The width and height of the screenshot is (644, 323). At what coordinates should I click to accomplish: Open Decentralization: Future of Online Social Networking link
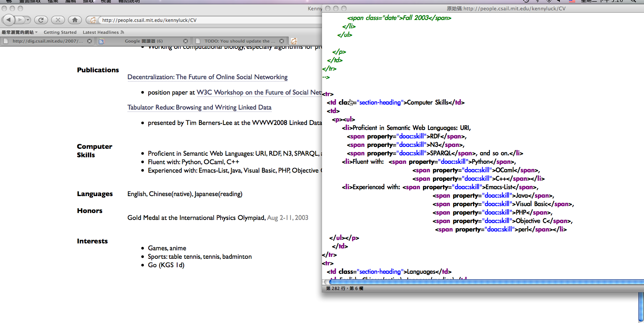pyautogui.click(x=207, y=77)
